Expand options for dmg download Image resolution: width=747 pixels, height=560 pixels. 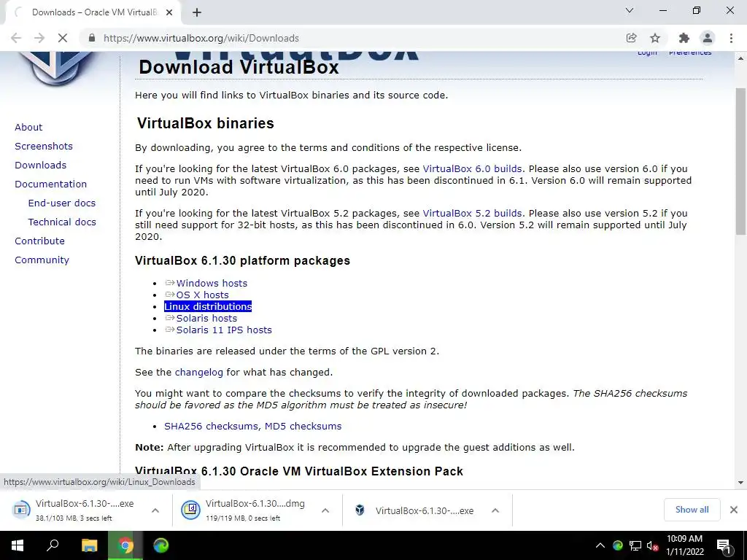(x=325, y=510)
